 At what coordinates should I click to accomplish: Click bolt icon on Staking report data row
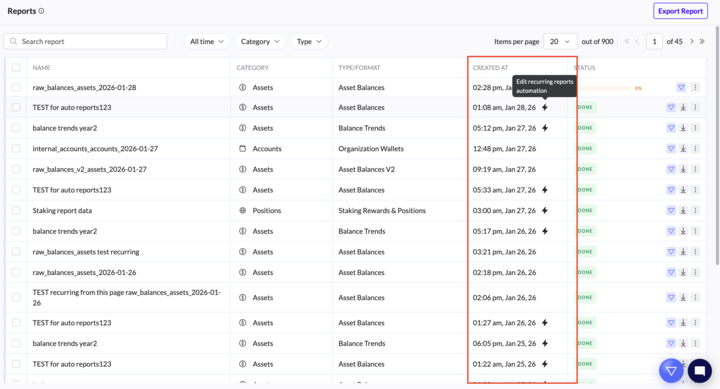[545, 210]
